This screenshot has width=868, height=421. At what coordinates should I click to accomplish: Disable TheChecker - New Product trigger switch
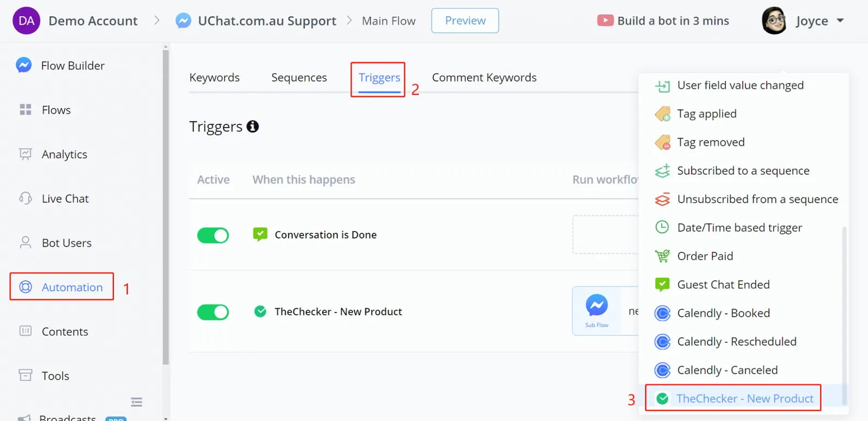click(x=213, y=312)
